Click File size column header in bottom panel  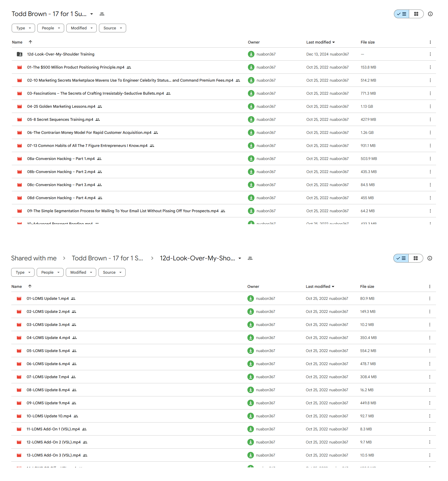coord(367,286)
